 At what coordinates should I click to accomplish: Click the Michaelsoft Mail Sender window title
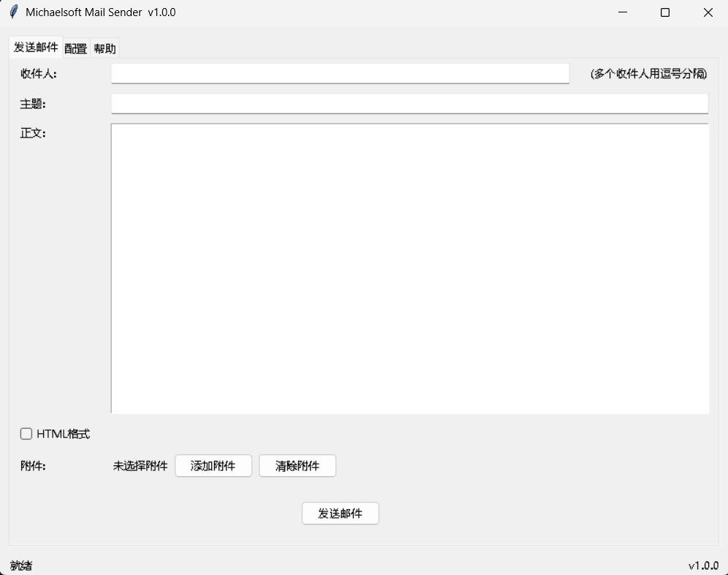(101, 12)
